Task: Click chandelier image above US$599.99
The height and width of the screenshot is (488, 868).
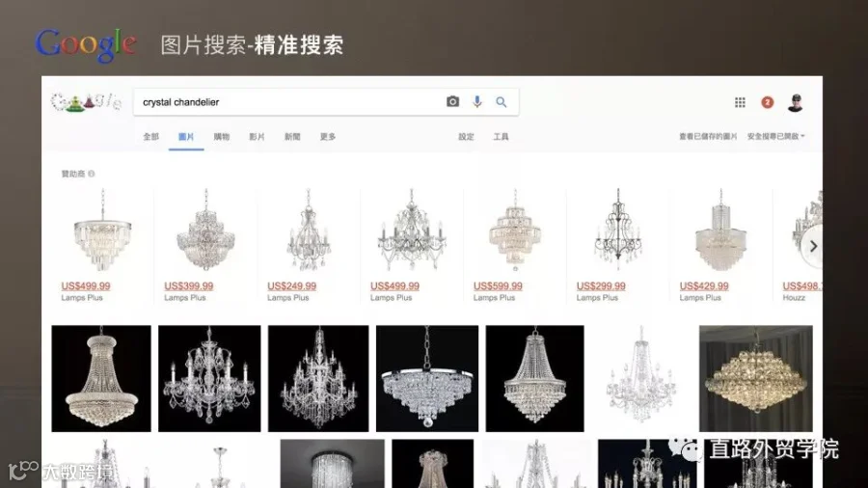Action: point(515,230)
